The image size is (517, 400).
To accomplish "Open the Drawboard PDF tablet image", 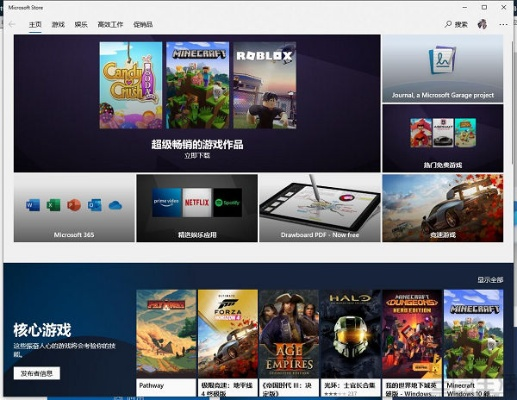I will click(320, 203).
